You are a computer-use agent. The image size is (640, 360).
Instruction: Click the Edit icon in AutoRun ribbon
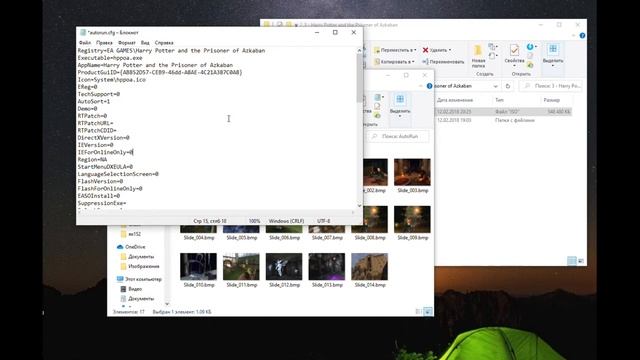[377, 106]
